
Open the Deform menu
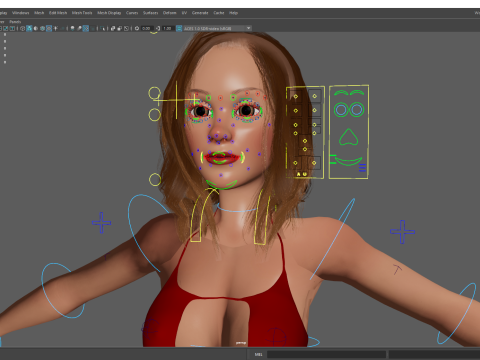coord(169,13)
